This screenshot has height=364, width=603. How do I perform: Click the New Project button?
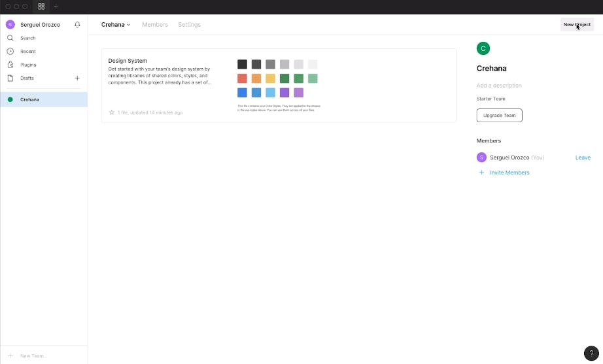point(577,25)
